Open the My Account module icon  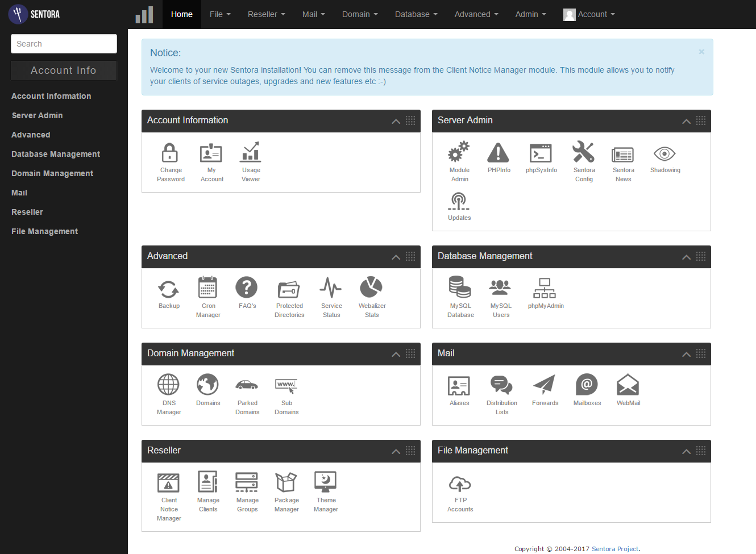pyautogui.click(x=211, y=153)
